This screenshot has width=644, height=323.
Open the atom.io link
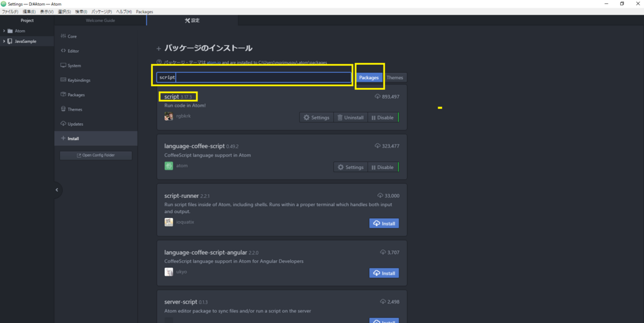click(x=214, y=63)
